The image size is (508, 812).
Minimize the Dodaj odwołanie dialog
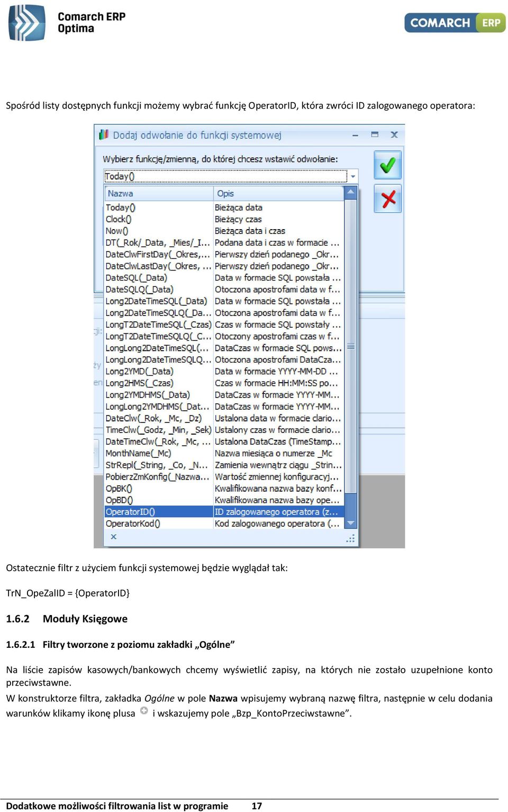pyautogui.click(x=356, y=135)
